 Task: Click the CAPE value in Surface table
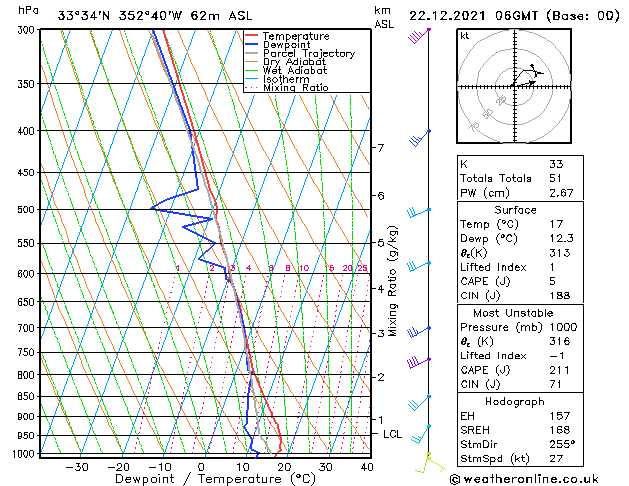coord(553,281)
